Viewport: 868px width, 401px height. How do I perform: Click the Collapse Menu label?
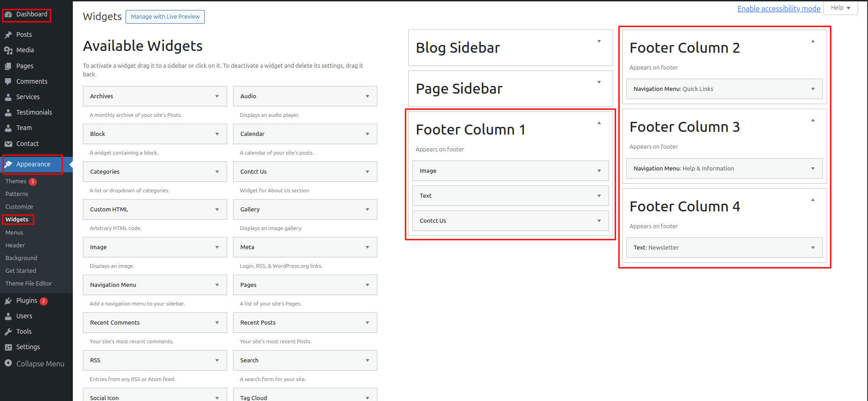(x=41, y=364)
